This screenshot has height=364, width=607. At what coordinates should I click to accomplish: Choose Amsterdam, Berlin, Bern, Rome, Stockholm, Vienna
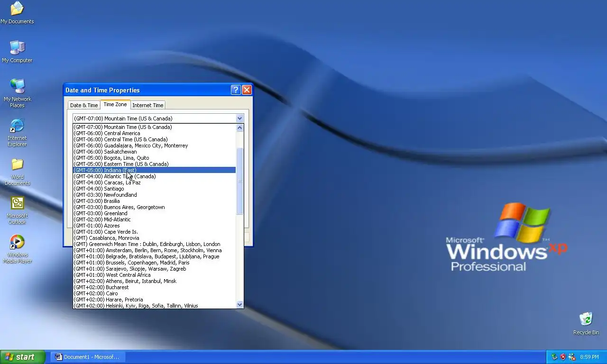154,250
